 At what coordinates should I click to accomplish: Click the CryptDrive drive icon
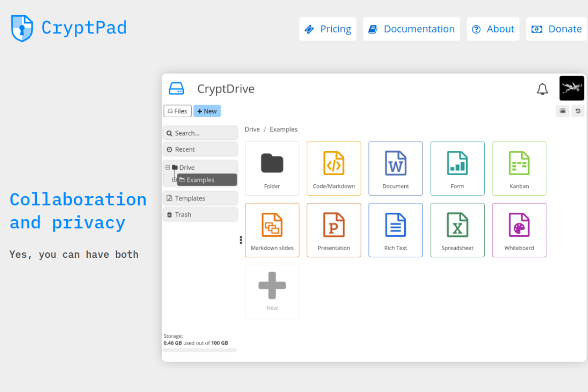pyautogui.click(x=176, y=88)
